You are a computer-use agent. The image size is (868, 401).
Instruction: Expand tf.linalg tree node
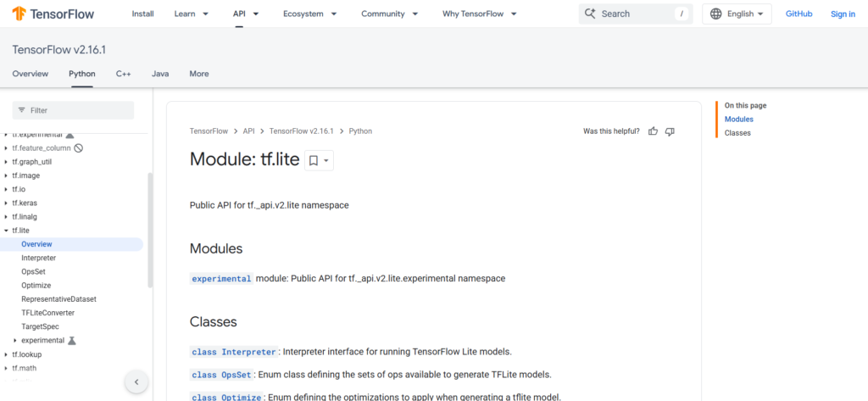click(x=6, y=216)
